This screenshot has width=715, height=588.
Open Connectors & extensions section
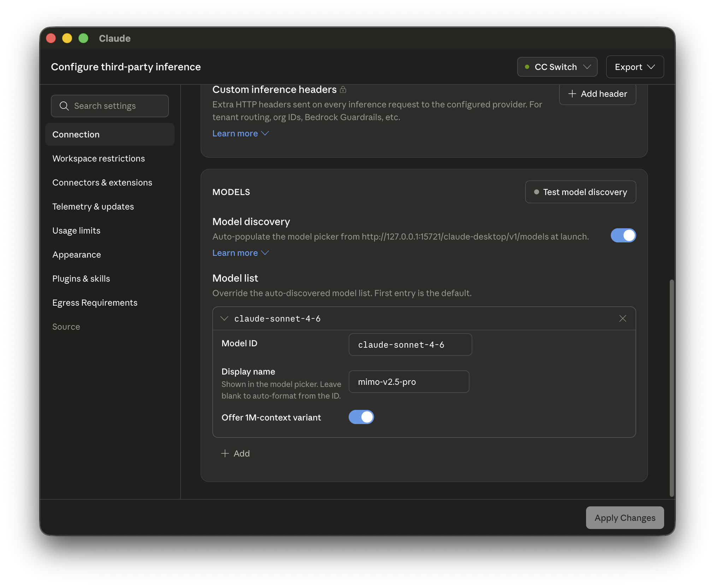click(110, 182)
